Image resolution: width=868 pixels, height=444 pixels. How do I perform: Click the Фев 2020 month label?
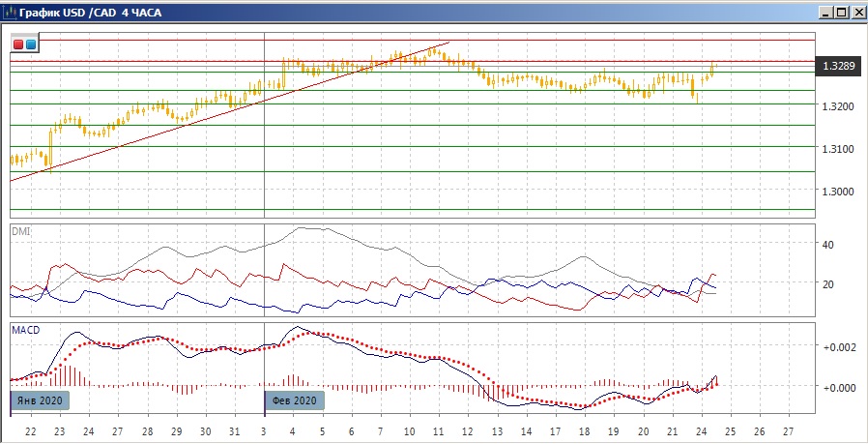click(x=294, y=400)
